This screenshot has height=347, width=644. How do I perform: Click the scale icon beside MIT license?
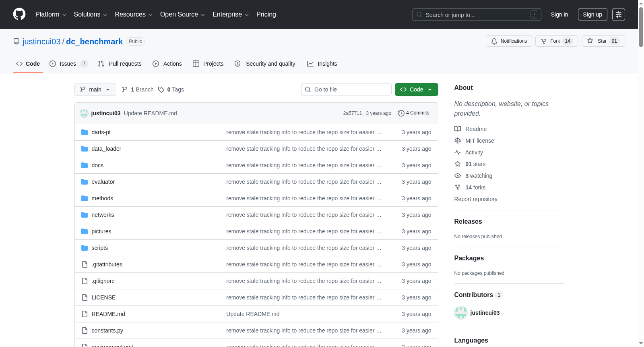point(458,141)
